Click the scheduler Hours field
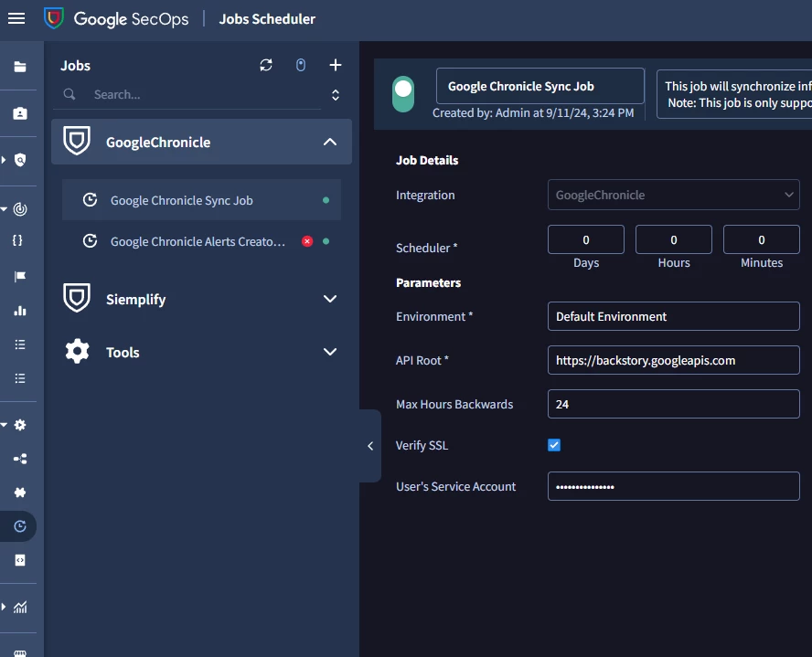 [x=674, y=239]
